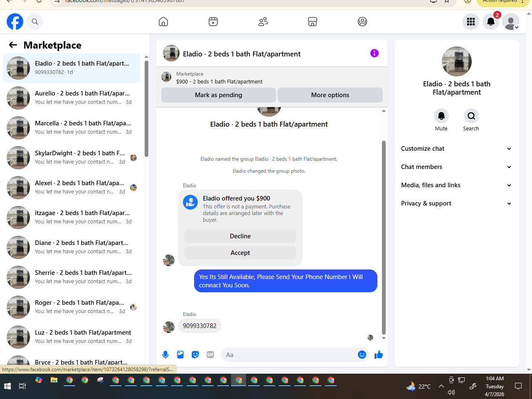Screen dimensions: 532x399
Task: Open the Friends icon in top navigation
Action: coord(263,22)
